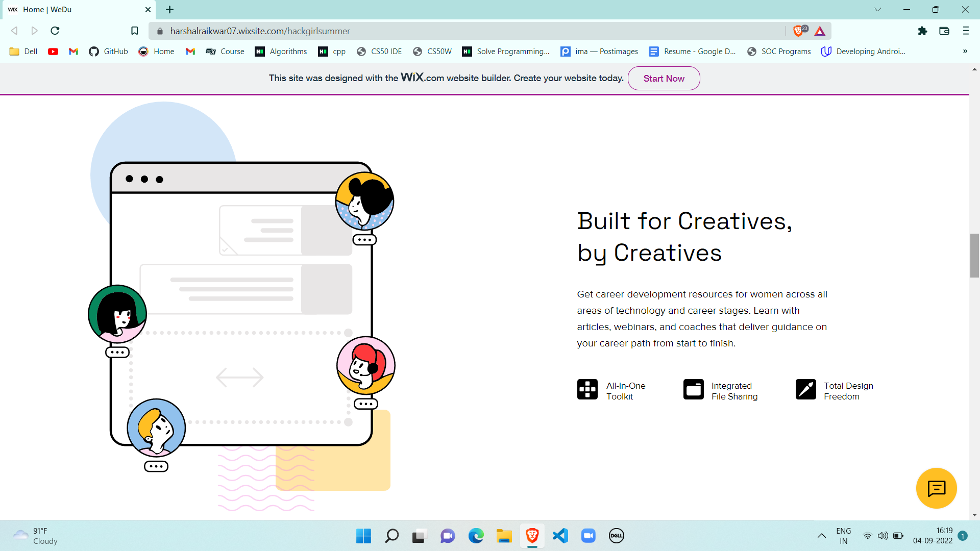The height and width of the screenshot is (551, 980).
Task: Click the Start Now button
Action: (664, 79)
